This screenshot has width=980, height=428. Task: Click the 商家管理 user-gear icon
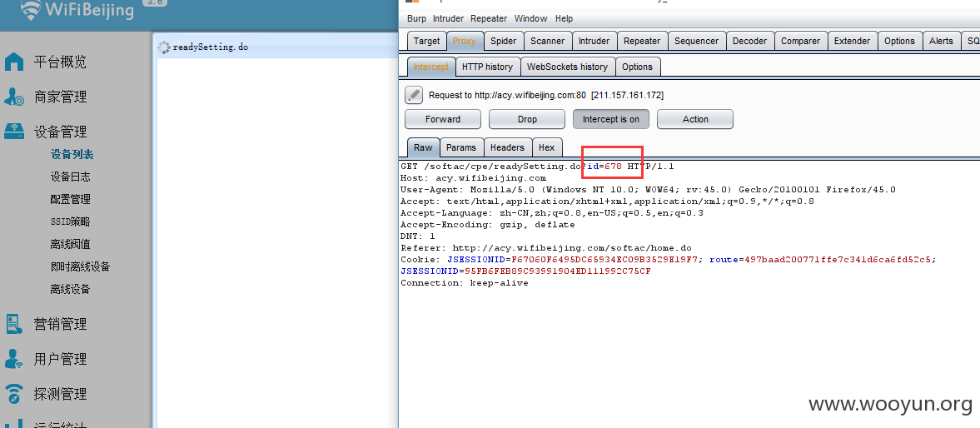14,97
